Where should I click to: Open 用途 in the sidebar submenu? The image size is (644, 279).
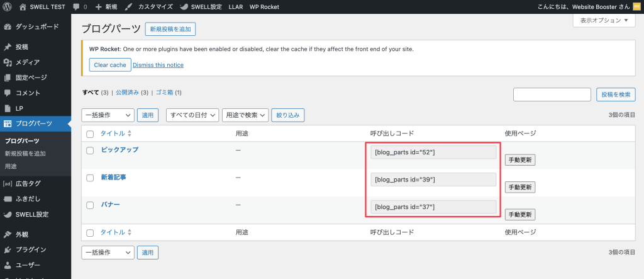[x=11, y=166]
